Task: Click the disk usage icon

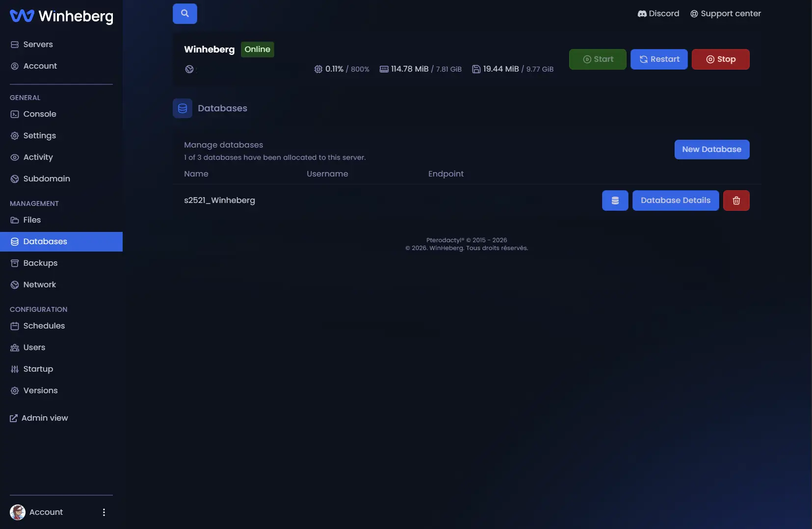Action: pyautogui.click(x=476, y=69)
